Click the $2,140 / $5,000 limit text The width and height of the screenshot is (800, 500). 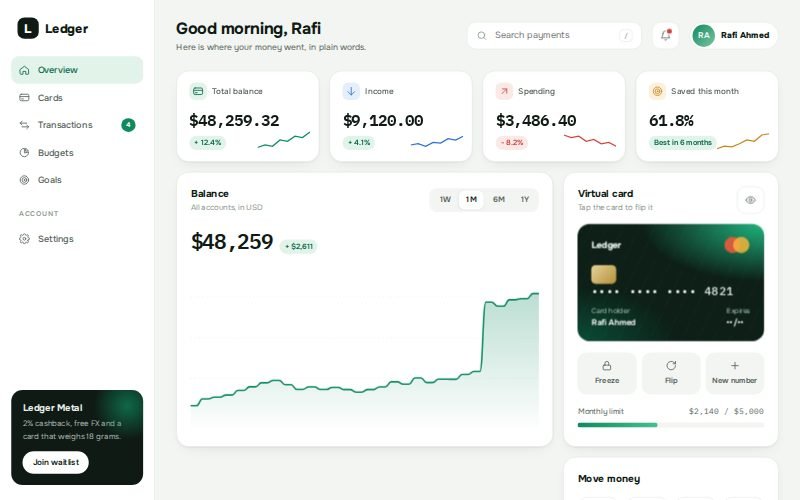[726, 411]
